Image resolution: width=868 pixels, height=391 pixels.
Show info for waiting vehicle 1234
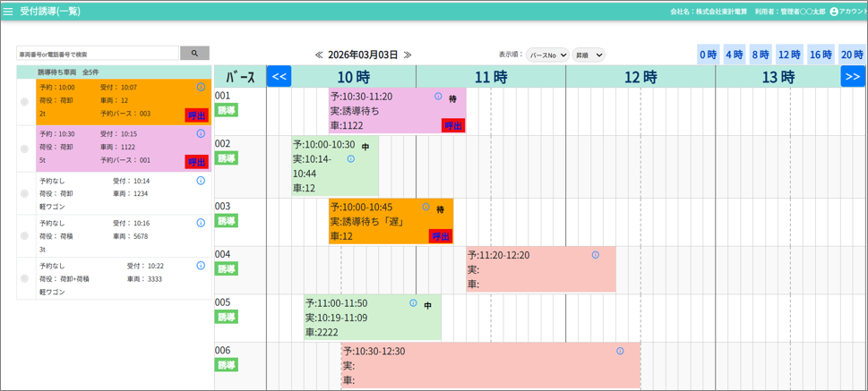pos(201,181)
